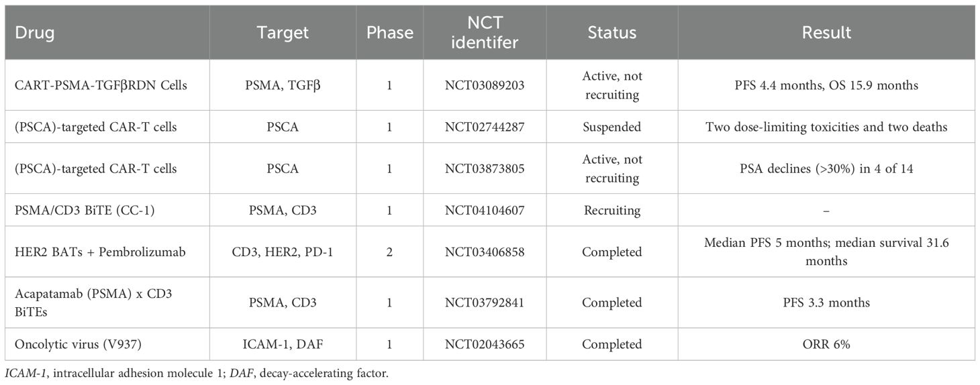Open trial identifier NCT04104607
Viewport: 980px width, 385px height.
tap(484, 210)
